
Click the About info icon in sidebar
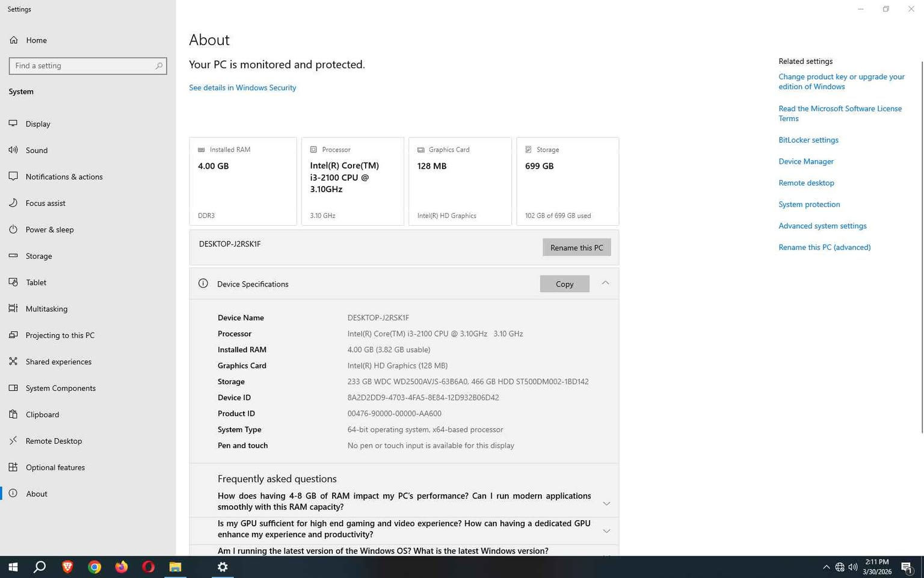pyautogui.click(x=13, y=493)
